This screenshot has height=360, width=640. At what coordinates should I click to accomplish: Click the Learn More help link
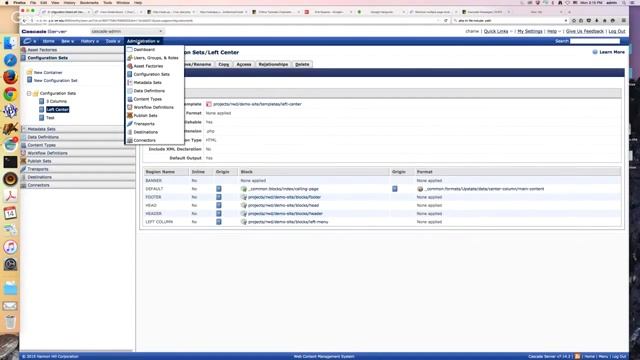click(x=609, y=52)
